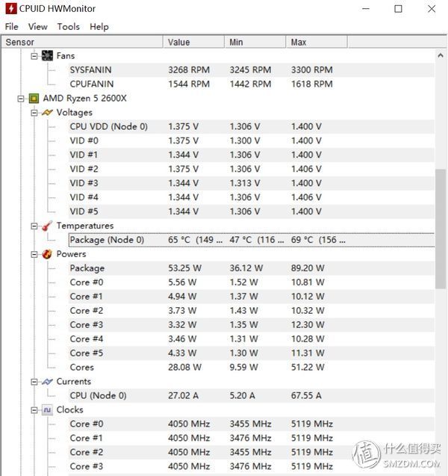Viewport: 448px width, 476px height.
Task: Select the VID #5 row
Action: [x=252, y=211]
